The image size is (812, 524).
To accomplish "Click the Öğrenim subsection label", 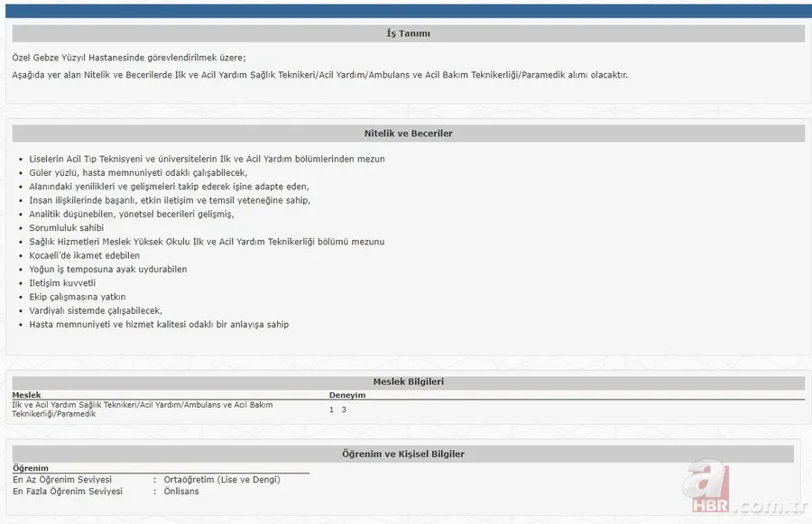I will click(30, 468).
